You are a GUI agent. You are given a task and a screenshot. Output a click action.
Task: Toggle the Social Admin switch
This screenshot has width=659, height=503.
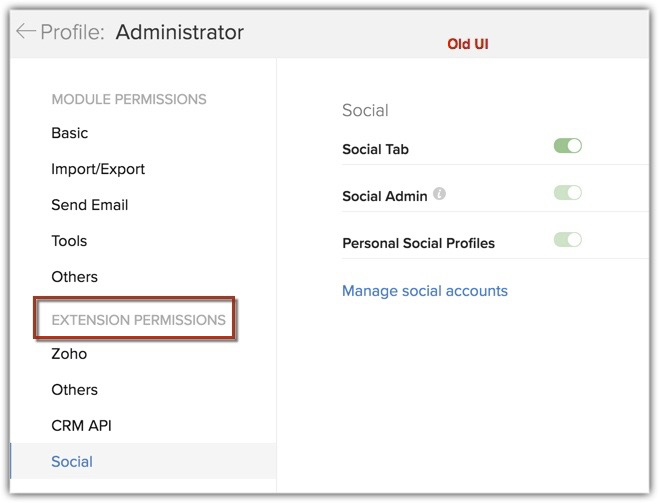[568, 193]
